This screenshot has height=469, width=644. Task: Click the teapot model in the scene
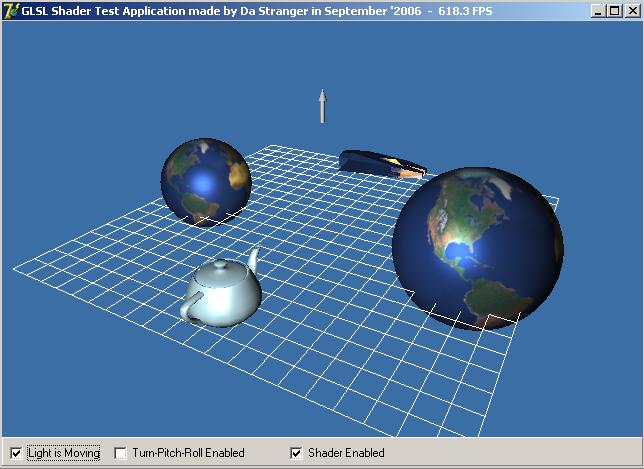(x=222, y=288)
